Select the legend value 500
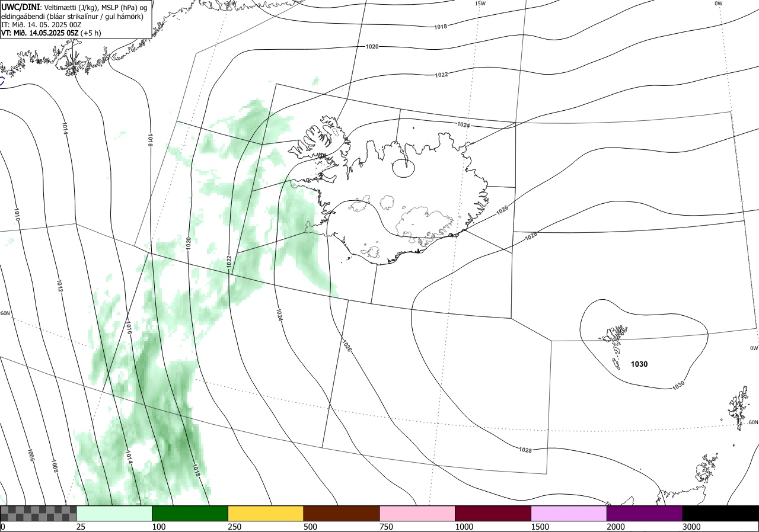Image resolution: width=759 pixels, height=532 pixels. click(310, 527)
